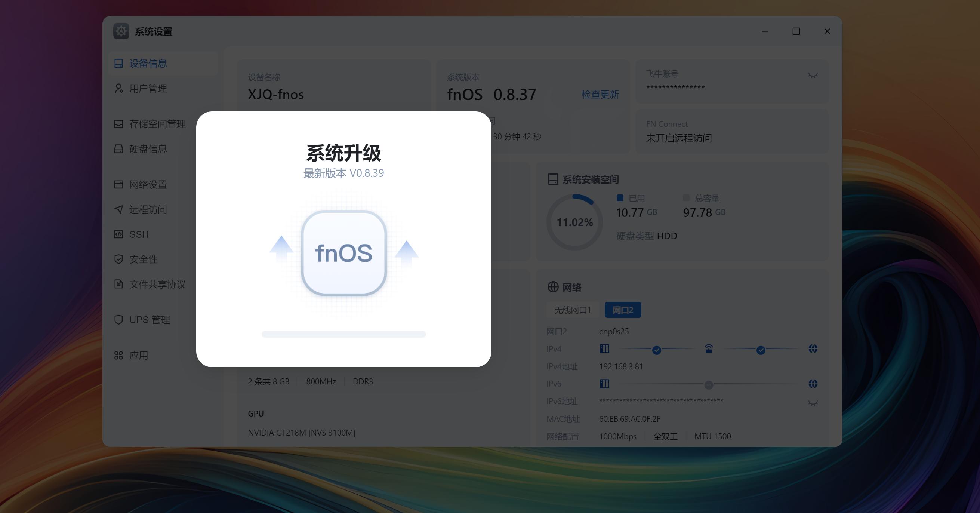The height and width of the screenshot is (513, 980).
Task: Click the 最新版本 V0.8.39 text
Action: click(x=343, y=173)
